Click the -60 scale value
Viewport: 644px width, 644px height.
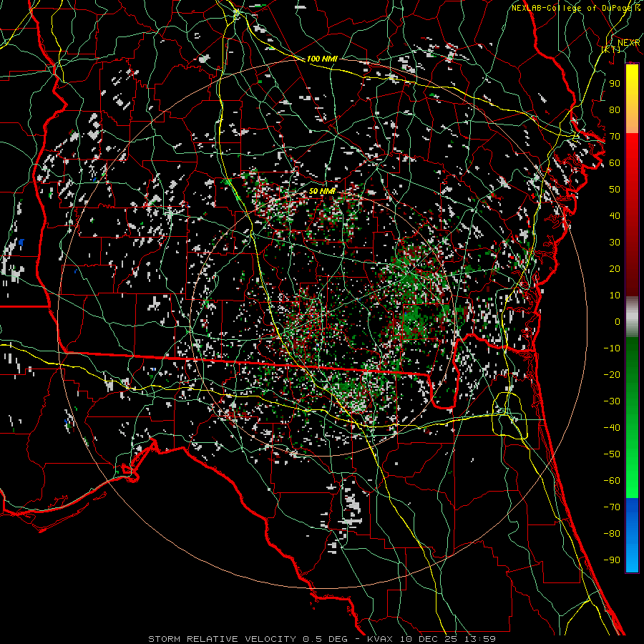click(612, 481)
